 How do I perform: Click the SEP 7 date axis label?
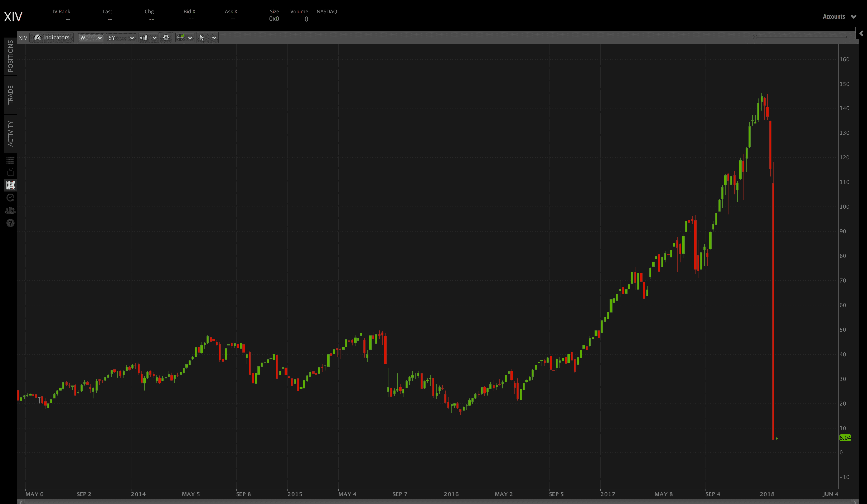pyautogui.click(x=400, y=494)
